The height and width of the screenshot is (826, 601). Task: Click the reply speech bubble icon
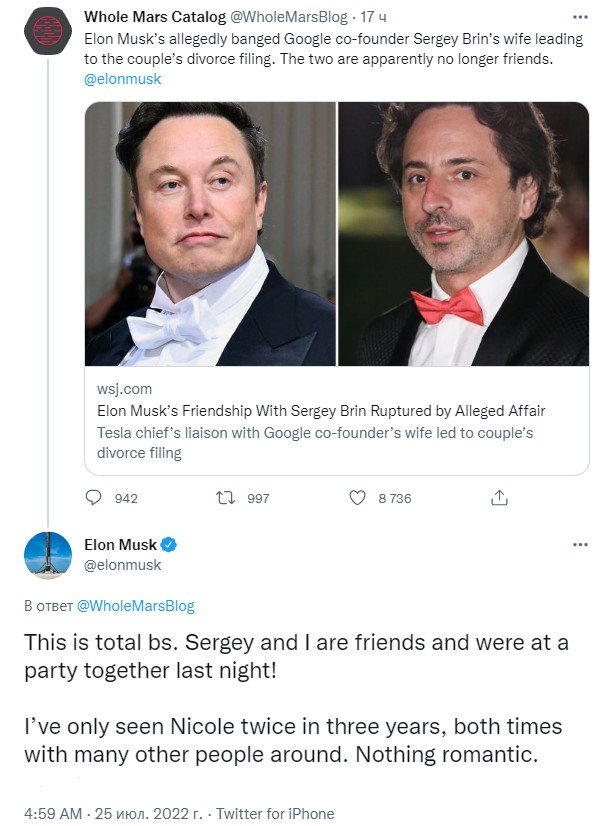click(x=94, y=497)
